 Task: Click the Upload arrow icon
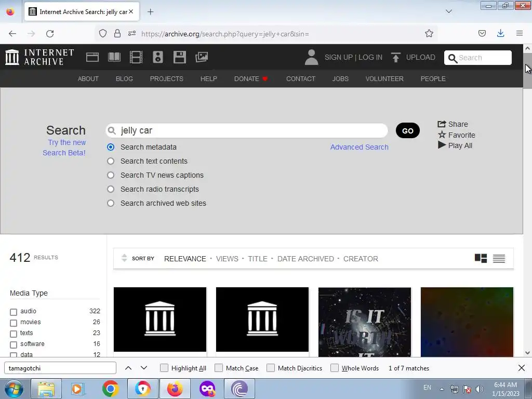click(x=395, y=57)
